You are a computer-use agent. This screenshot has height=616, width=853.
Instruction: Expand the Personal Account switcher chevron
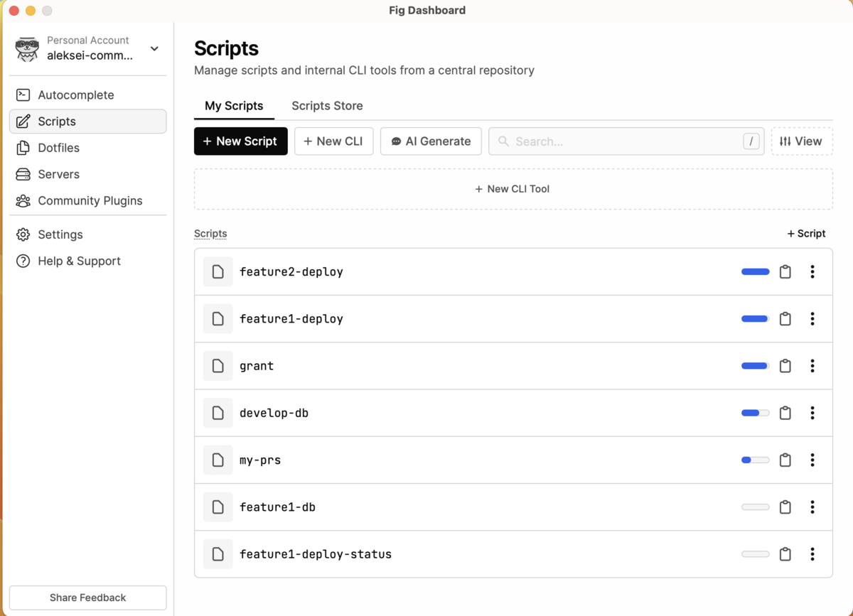point(154,49)
